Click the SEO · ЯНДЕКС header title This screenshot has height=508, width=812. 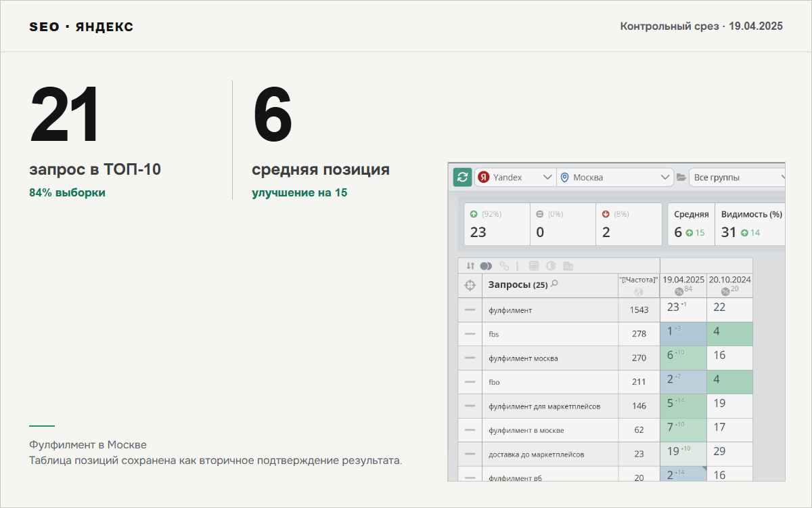(81, 27)
